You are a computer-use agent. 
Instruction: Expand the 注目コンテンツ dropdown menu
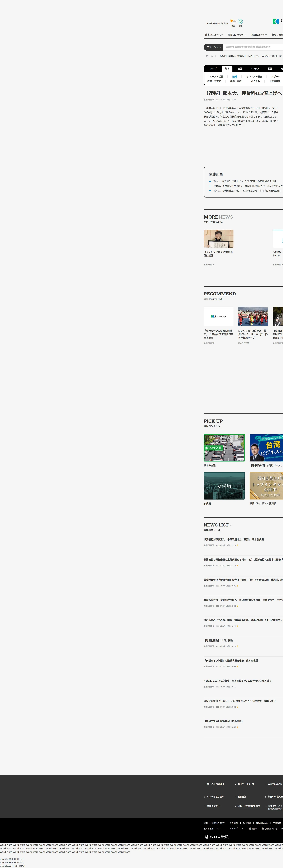[237, 35]
